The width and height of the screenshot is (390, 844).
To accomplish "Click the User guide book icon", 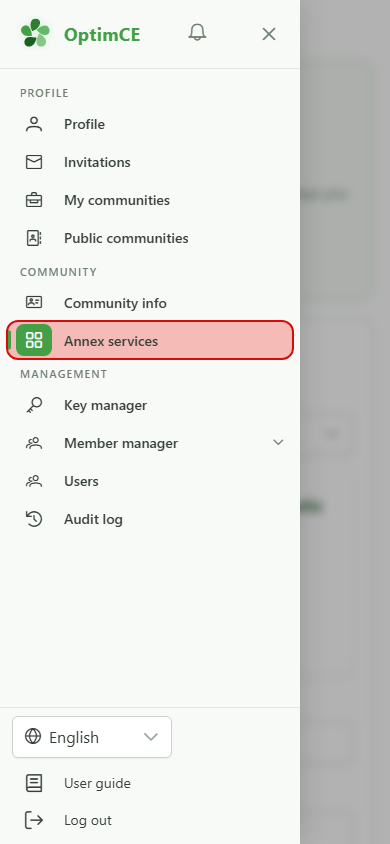I will [34, 783].
